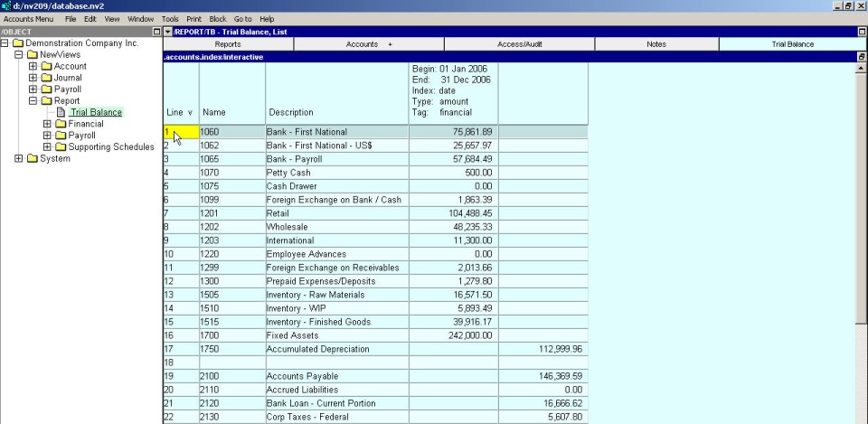Click the Journal folder icon
The height and width of the screenshot is (424, 868).
46,78
